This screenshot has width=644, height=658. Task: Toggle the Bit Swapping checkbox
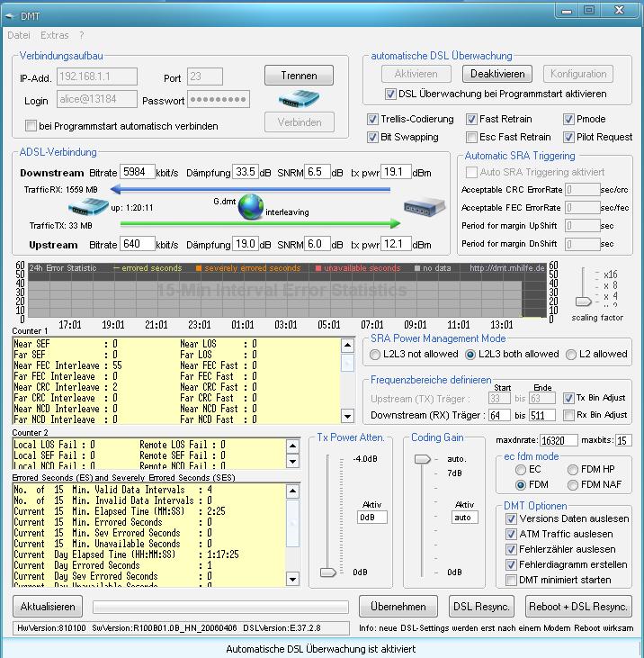373,138
